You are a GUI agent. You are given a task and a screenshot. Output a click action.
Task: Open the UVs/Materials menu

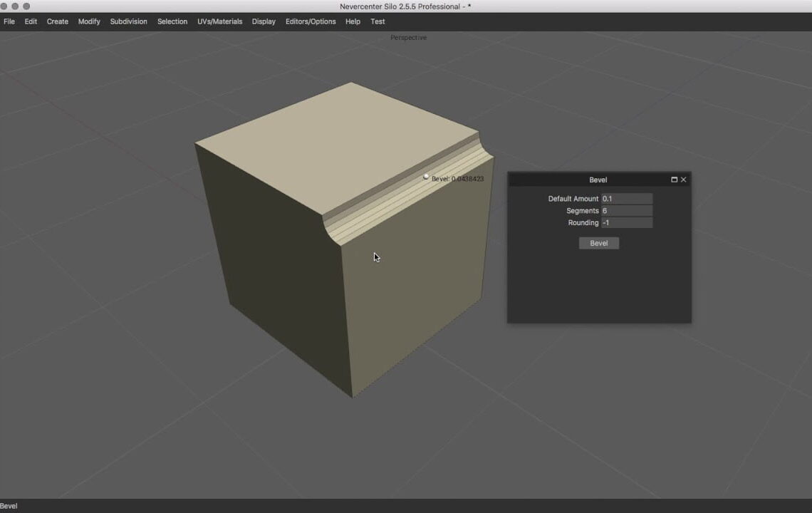219,21
